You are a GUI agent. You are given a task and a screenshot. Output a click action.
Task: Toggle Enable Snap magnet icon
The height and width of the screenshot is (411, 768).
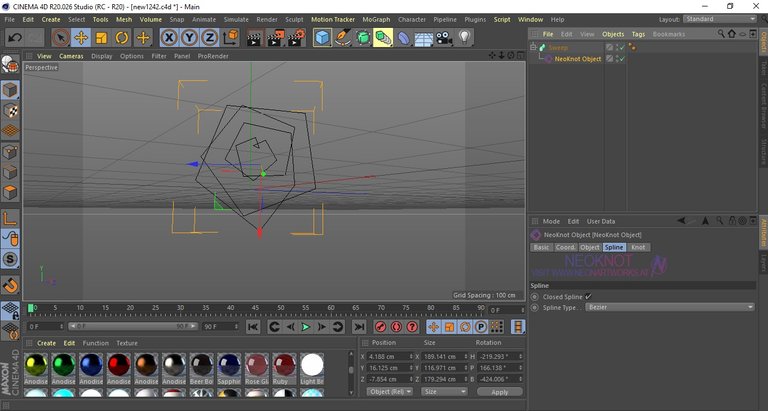coord(10,285)
